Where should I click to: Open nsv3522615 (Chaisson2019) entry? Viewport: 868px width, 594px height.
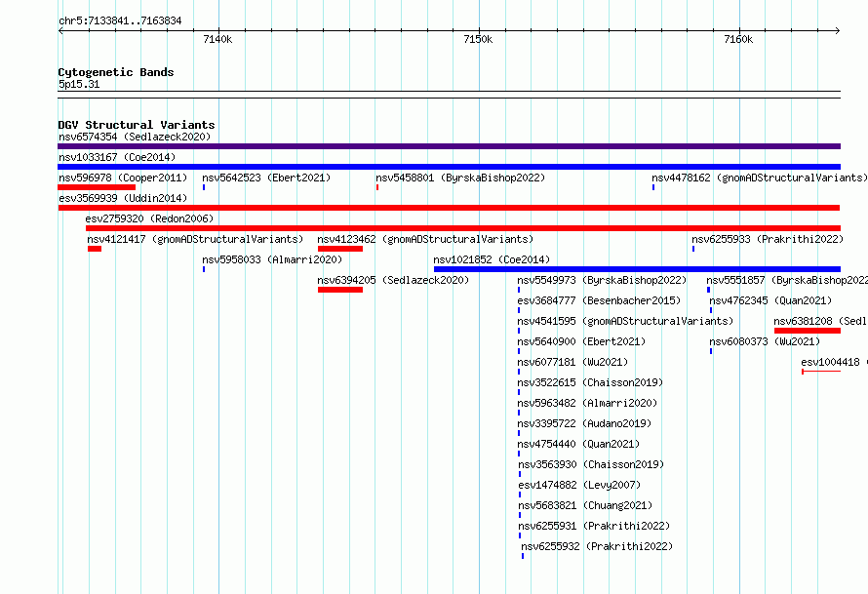[590, 382]
